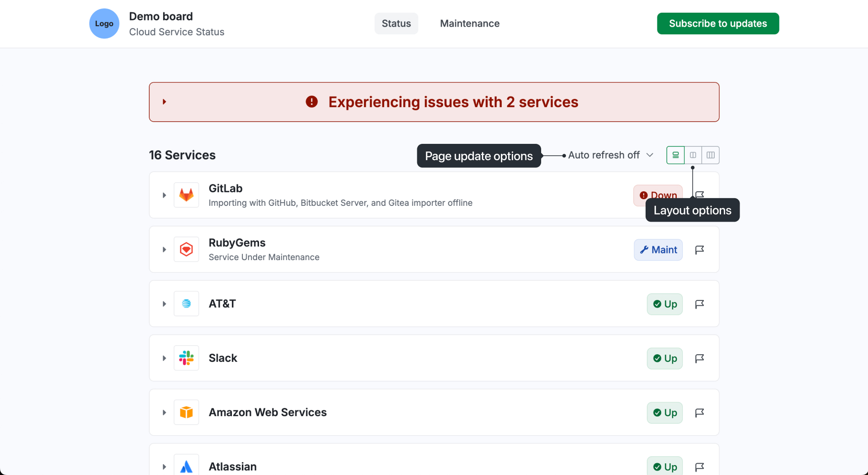Viewport: 868px width, 475px height.
Task: Expand the Atlassian service row
Action: tap(165, 466)
